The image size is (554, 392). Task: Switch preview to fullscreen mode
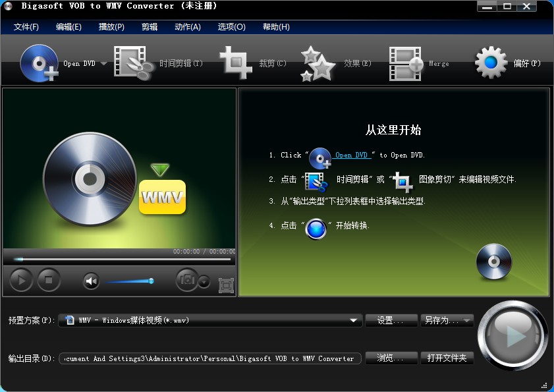[x=225, y=283]
